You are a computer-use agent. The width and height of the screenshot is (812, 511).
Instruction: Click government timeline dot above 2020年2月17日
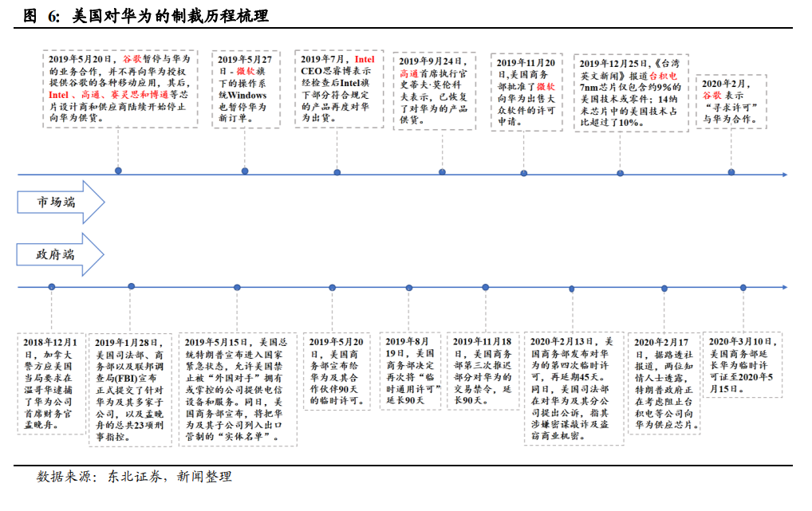[664, 289]
